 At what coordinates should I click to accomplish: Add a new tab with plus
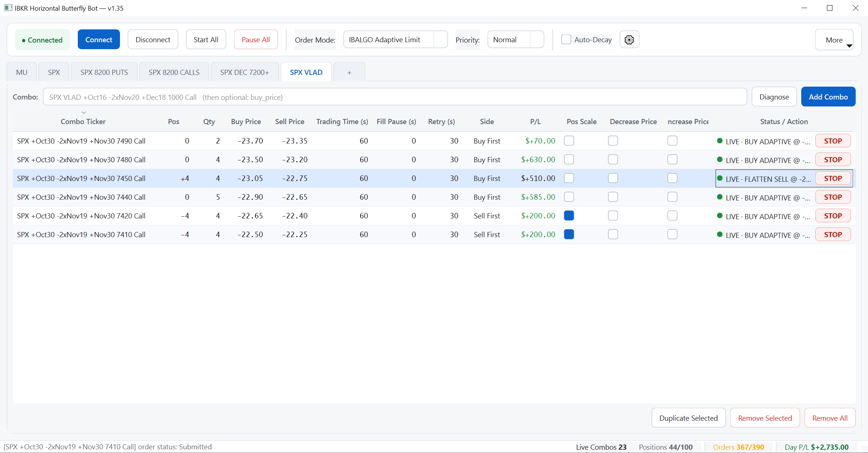point(349,72)
